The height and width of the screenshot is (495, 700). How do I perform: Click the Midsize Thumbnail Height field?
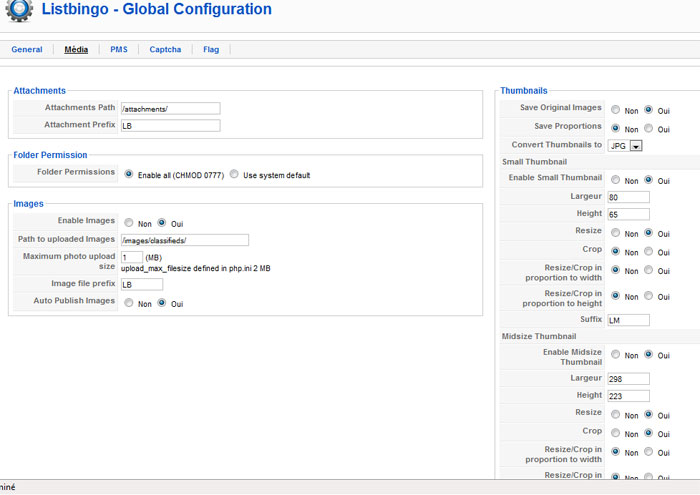point(628,396)
